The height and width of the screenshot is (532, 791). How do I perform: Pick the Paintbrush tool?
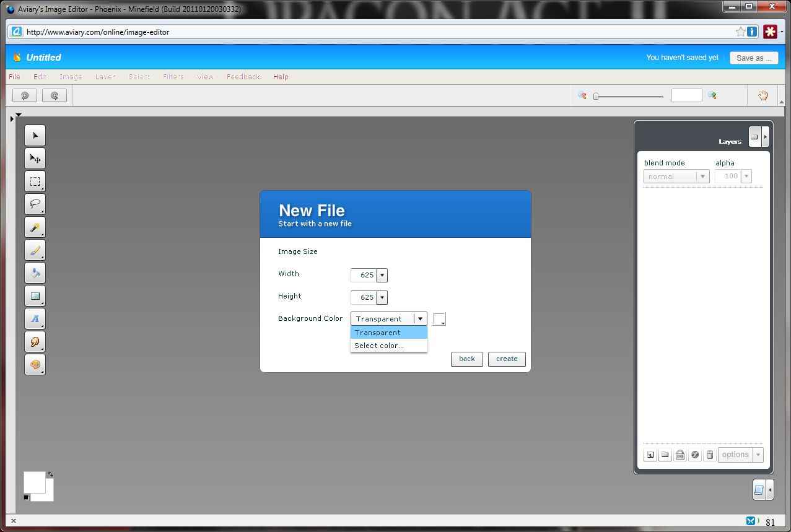35,250
